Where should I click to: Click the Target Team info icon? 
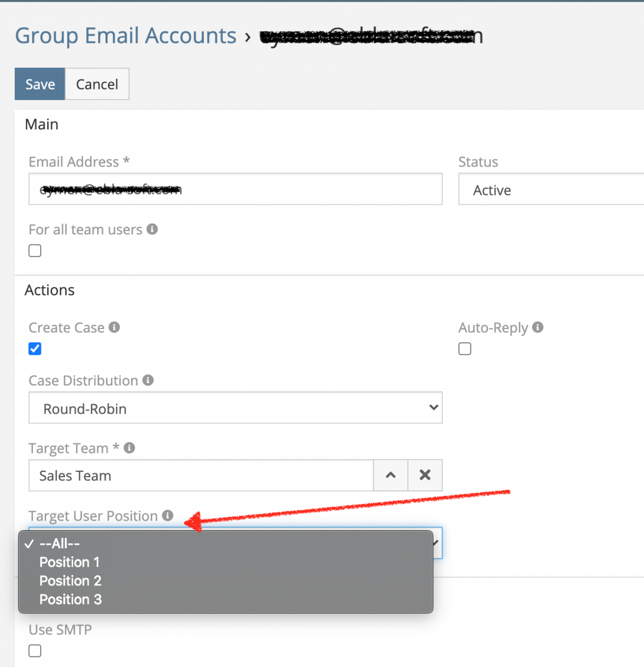(x=129, y=448)
